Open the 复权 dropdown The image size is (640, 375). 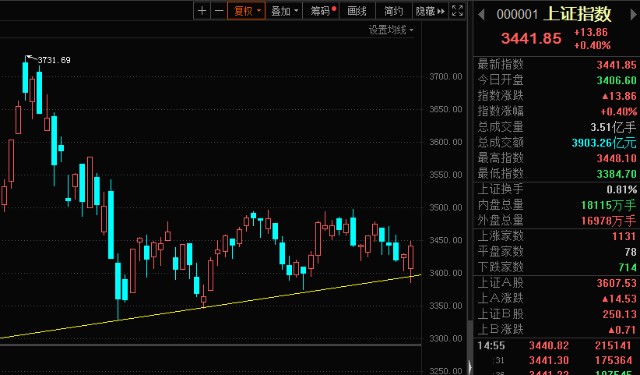247,11
